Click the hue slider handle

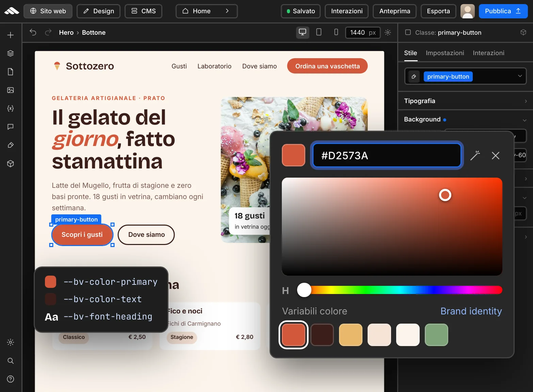(x=304, y=290)
